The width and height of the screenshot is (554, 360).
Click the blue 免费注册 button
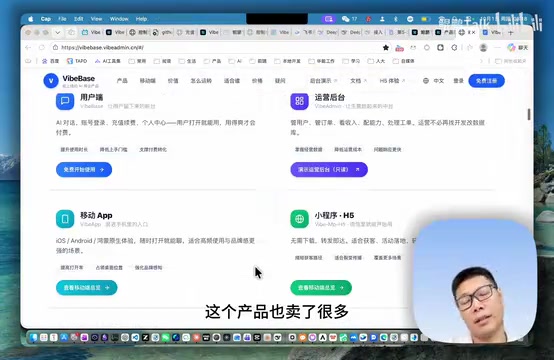tap(487, 81)
